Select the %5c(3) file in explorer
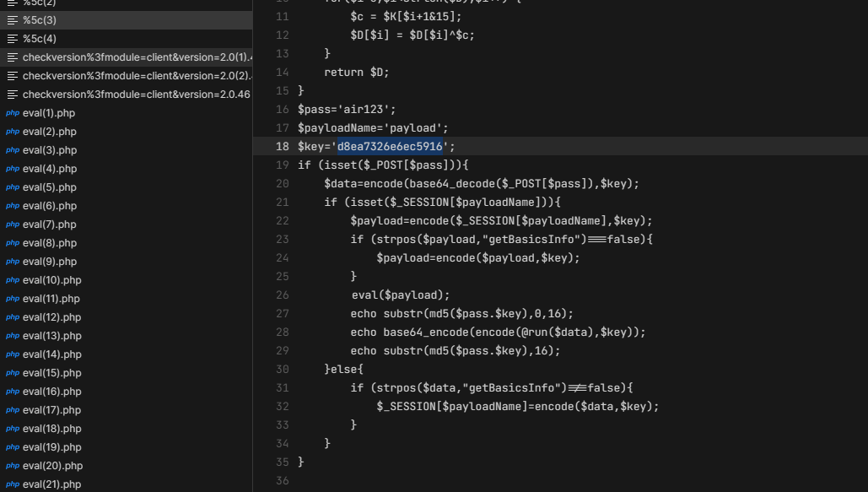The height and width of the screenshot is (492, 868). (127, 20)
